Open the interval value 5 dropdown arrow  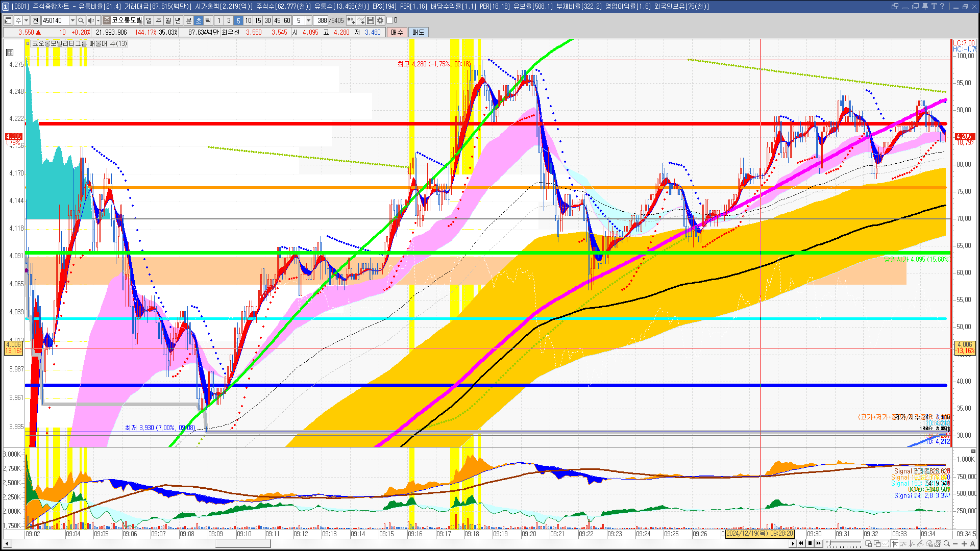tap(308, 20)
